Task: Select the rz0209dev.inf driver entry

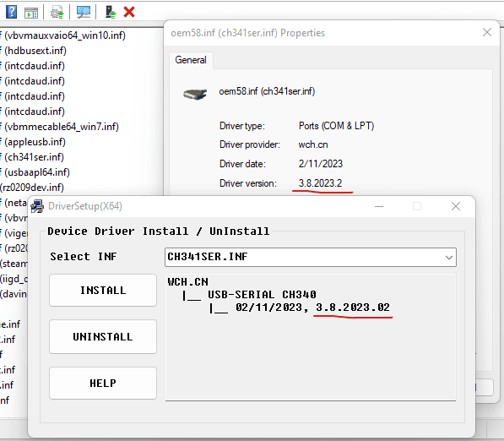Action: (x=32, y=188)
